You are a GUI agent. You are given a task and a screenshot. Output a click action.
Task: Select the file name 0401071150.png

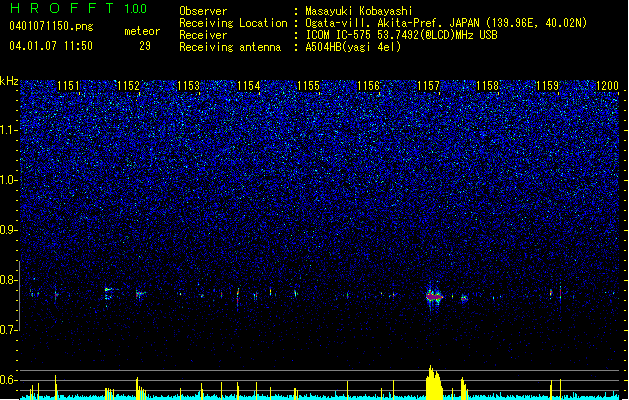(x=51, y=26)
